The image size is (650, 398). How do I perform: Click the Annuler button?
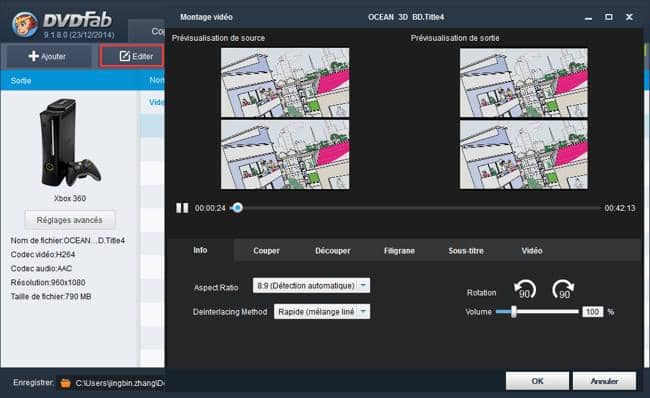tap(604, 381)
